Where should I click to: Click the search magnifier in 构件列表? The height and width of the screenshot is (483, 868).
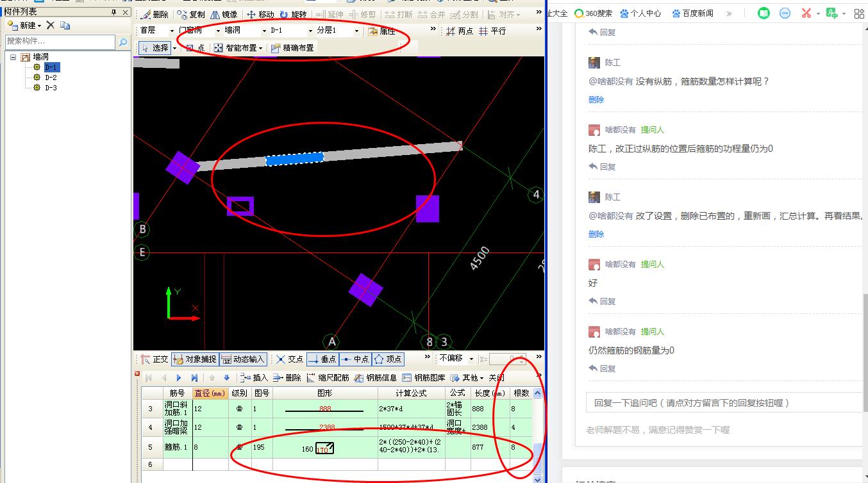click(123, 42)
